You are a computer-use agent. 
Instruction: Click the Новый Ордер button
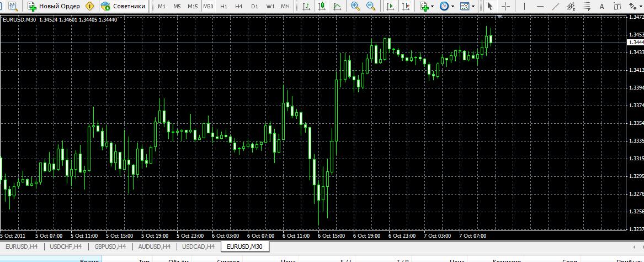point(54,6)
